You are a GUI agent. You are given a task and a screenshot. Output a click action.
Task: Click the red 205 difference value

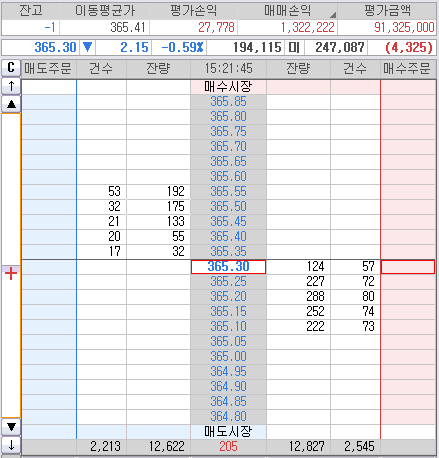(228, 447)
